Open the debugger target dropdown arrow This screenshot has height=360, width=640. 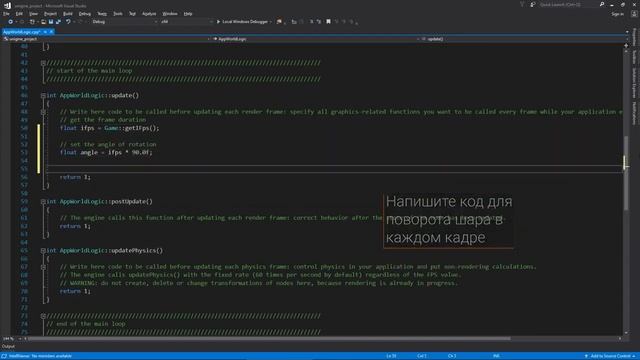[x=271, y=22]
